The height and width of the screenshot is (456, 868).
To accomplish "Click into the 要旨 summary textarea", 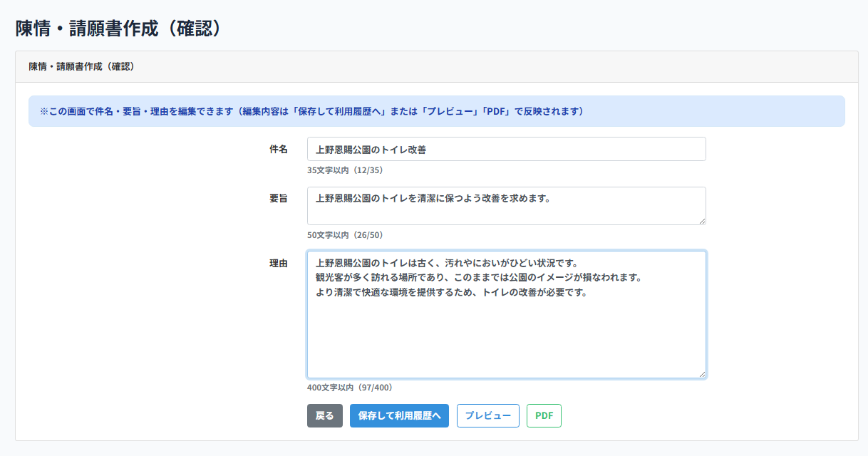I will pos(506,206).
